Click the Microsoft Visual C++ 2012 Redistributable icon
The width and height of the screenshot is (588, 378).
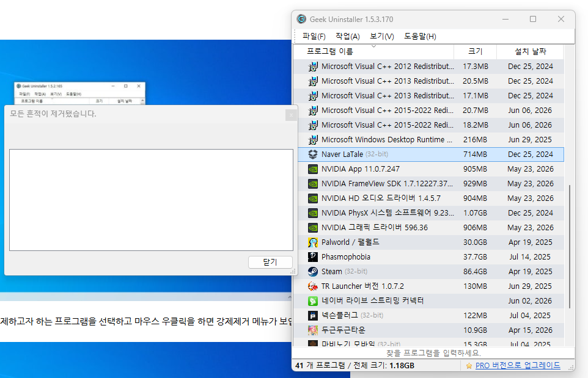tap(313, 67)
